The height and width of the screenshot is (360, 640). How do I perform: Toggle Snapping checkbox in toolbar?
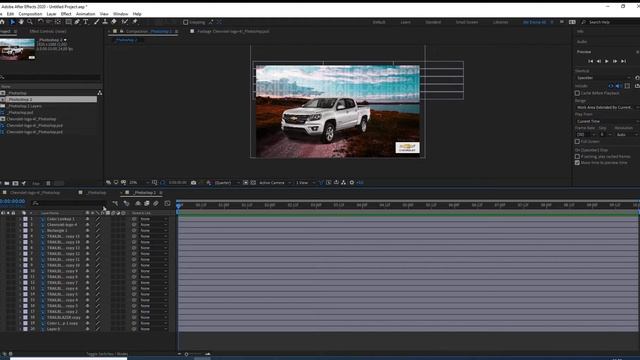click(186, 22)
